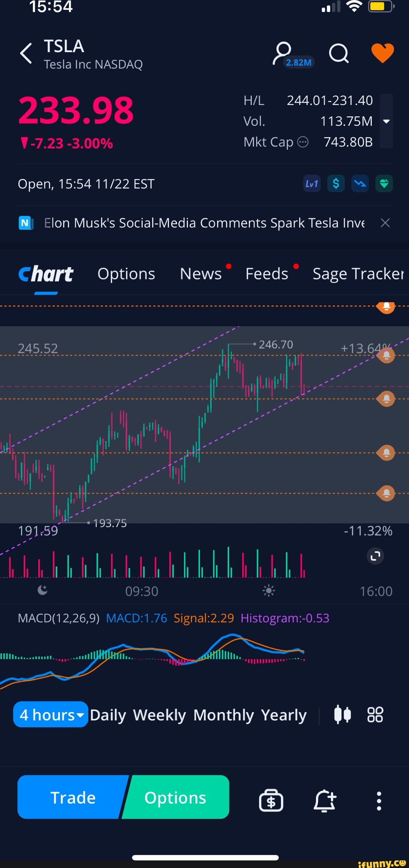This screenshot has height=868, width=409.
Task: Toggle the orange heart watchlist favorite
Action: pyautogui.click(x=382, y=53)
